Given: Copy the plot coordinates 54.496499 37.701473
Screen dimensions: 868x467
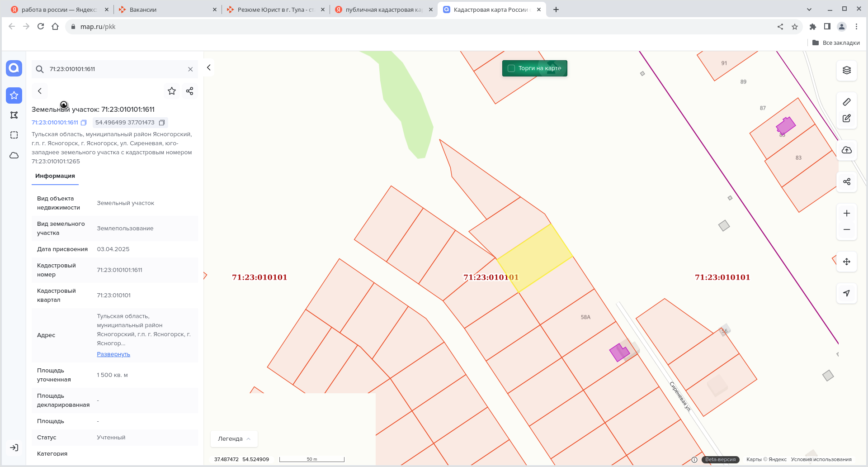Looking at the screenshot, I should (x=162, y=123).
